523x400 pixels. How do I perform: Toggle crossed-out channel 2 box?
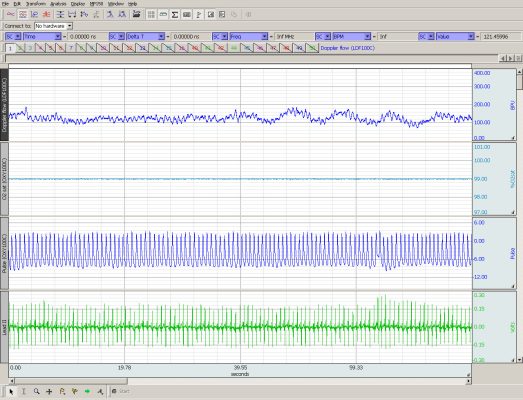pos(20,48)
